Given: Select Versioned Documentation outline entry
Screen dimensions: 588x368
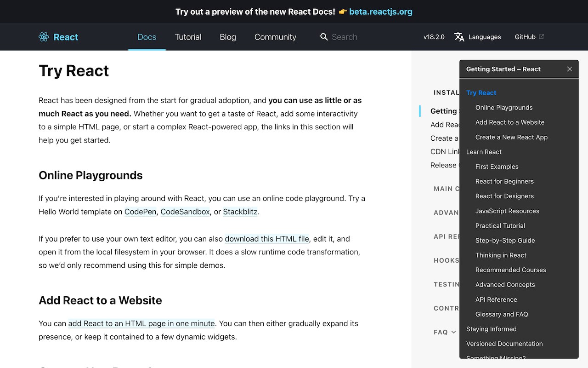Looking at the screenshot, I should point(504,343).
